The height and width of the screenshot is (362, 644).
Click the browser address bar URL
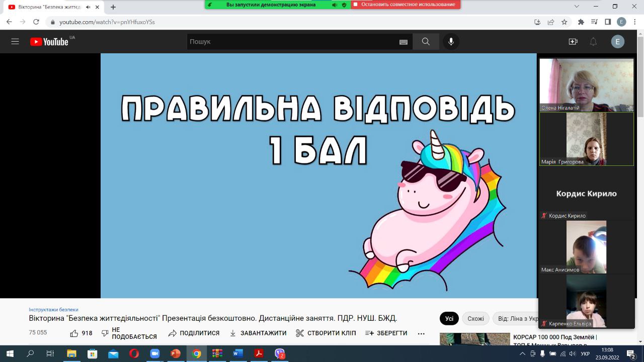click(x=107, y=22)
